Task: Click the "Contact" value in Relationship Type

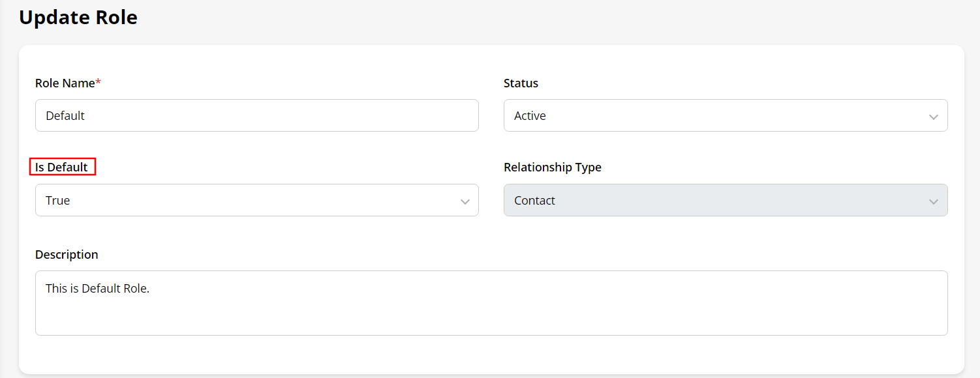Action: tap(534, 201)
